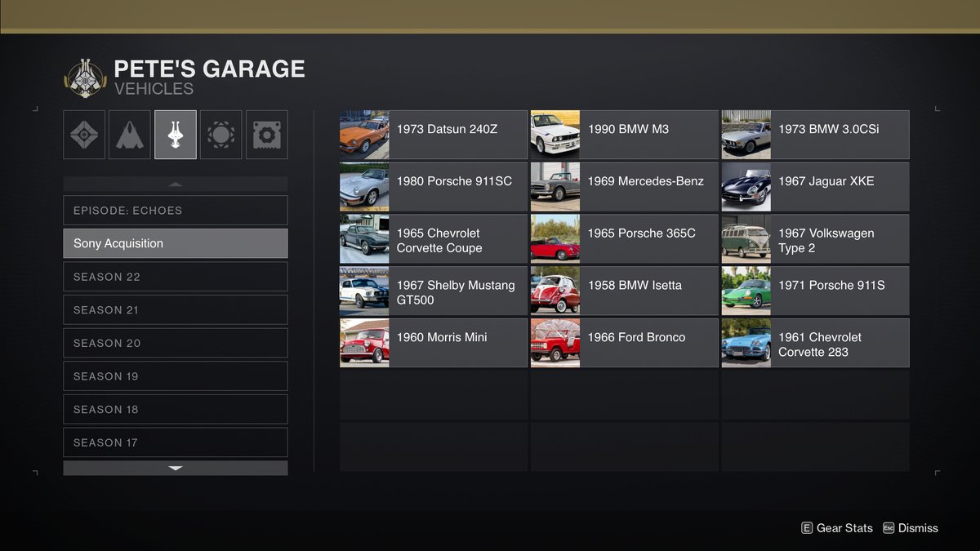The image size is (980, 551).
Task: Select the 1958 BMW Isetta thumbnail
Action: (x=555, y=291)
